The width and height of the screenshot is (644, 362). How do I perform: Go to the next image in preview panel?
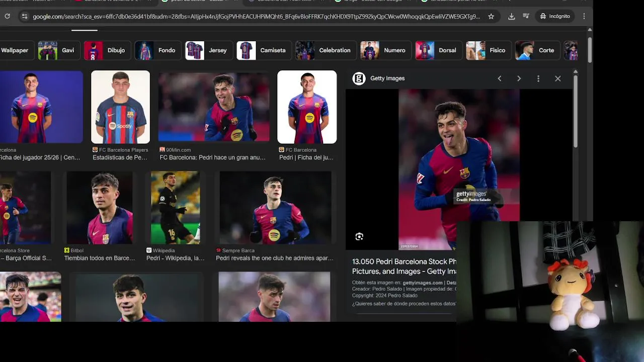[519, 78]
